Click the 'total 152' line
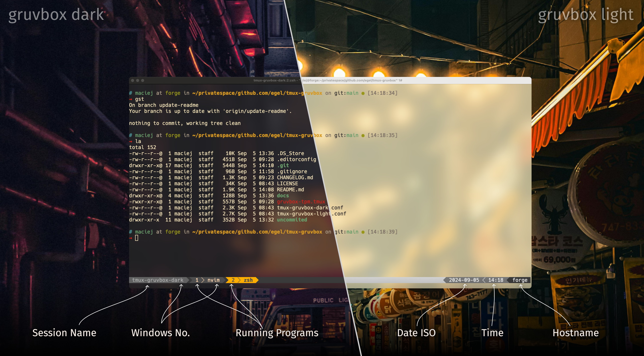The width and height of the screenshot is (644, 356). click(143, 147)
